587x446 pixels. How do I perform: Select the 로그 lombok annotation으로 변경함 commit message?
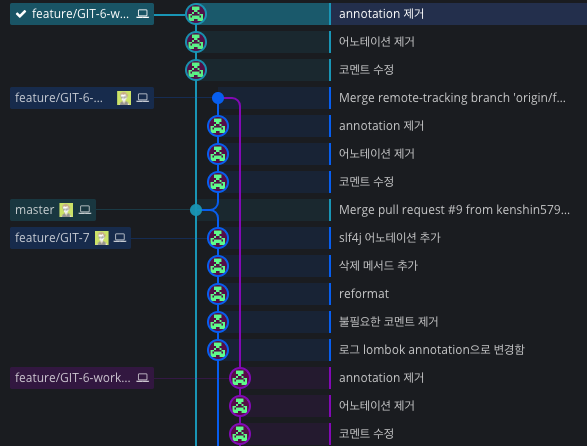(432, 349)
